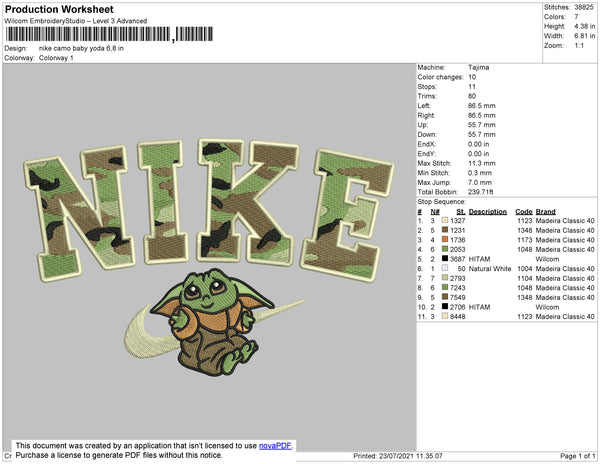This screenshot has width=600, height=464.
Task: Click 'Wilcom EmbroideryStudio – Level 3 Advanced' text
Action: pyautogui.click(x=76, y=21)
